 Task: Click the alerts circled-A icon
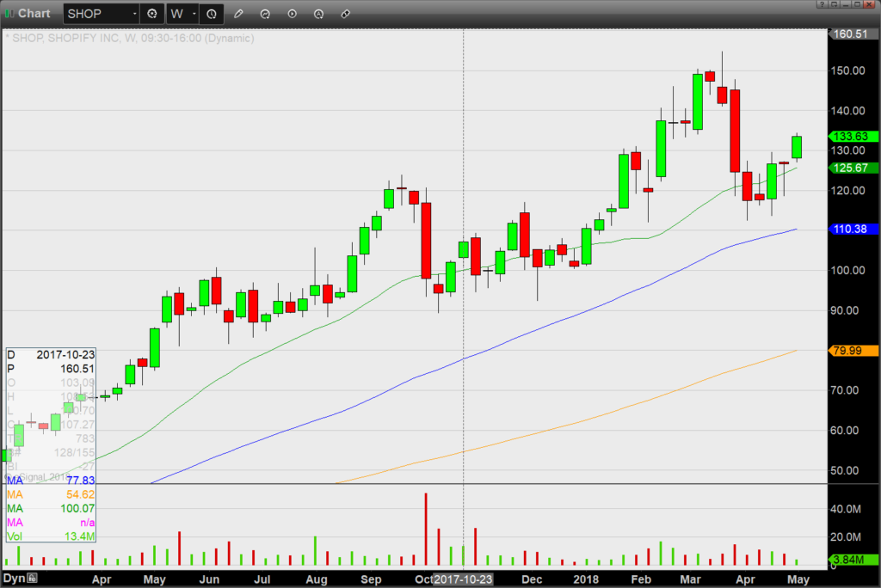(318, 14)
